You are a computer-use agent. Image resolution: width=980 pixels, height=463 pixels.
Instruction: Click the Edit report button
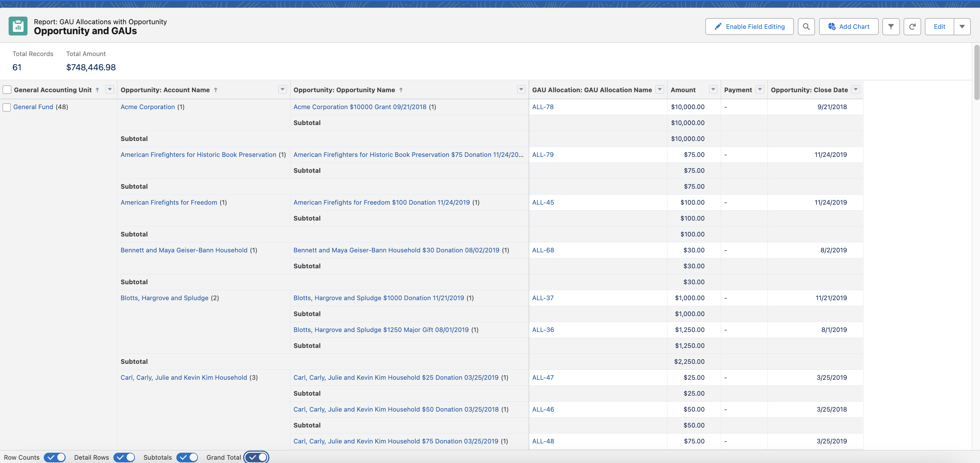(x=939, y=27)
